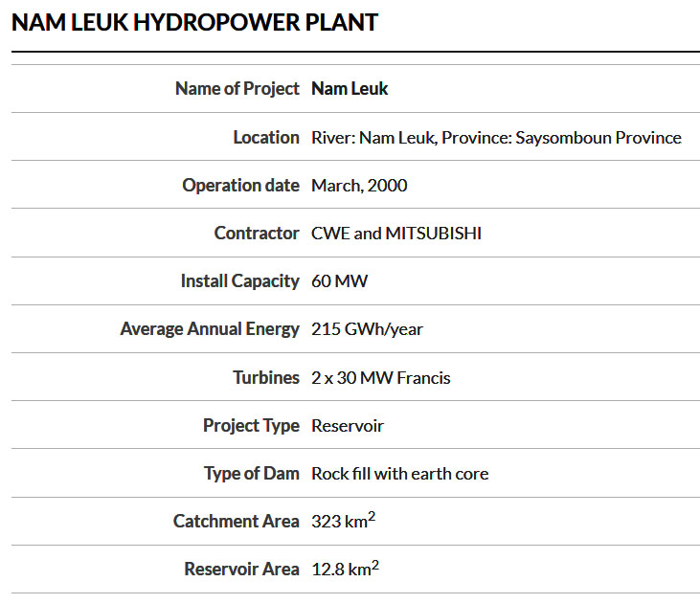This screenshot has width=700, height=604.
Task: Click the 'Turbines' row label
Action: coord(266,377)
